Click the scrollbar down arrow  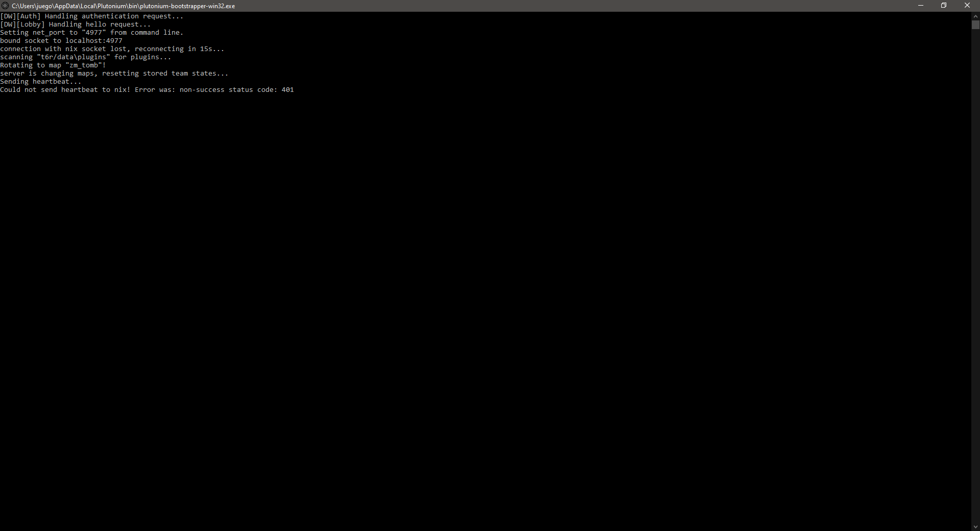coord(975,527)
